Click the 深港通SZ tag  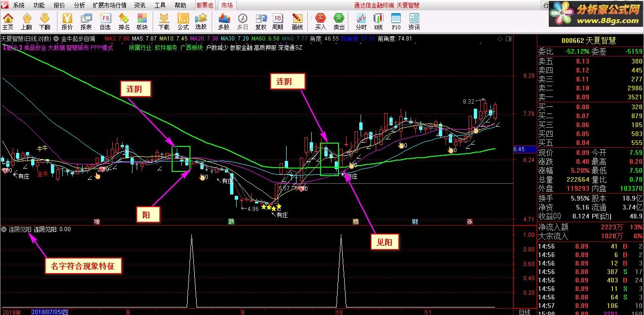pos(290,48)
